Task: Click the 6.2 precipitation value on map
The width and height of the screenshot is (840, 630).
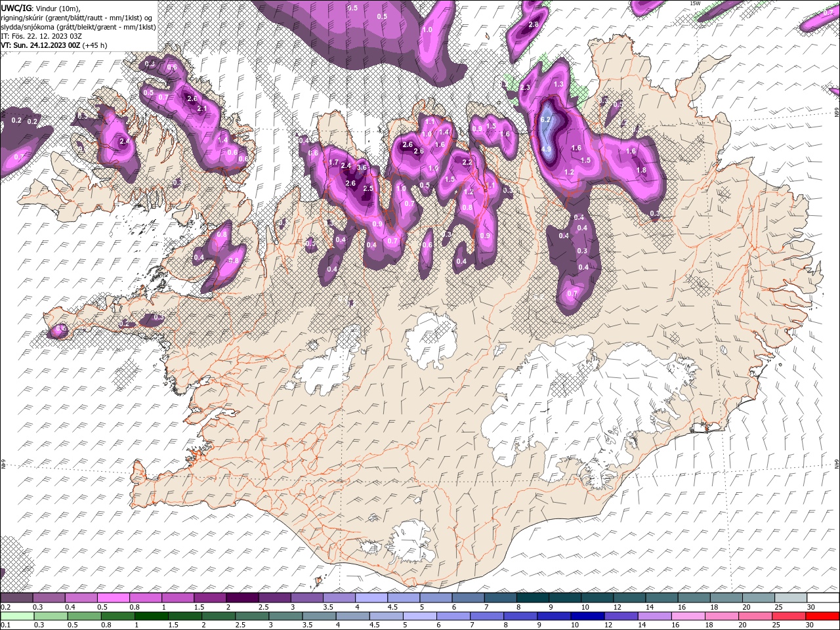Action: coord(545,120)
